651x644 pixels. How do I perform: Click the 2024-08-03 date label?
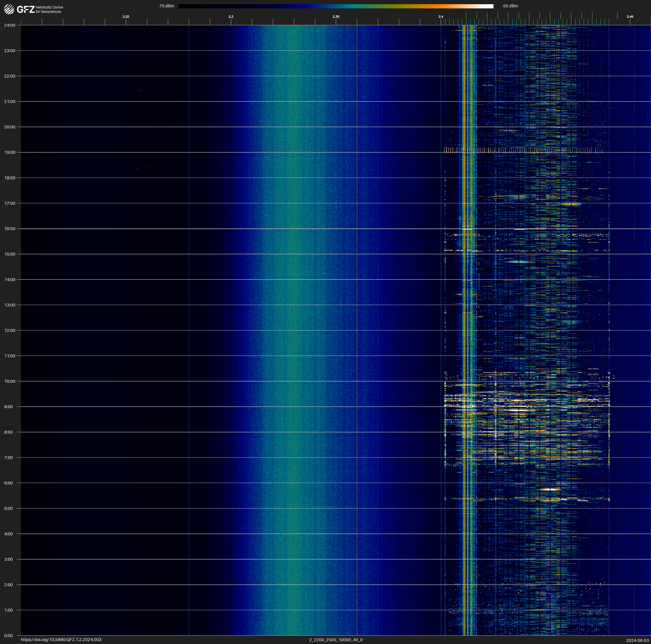(637, 640)
